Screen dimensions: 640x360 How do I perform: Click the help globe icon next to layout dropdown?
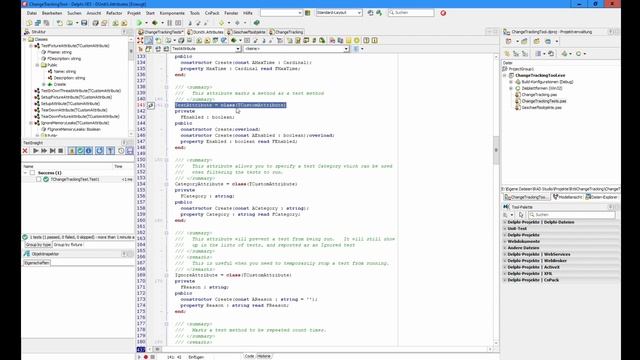pyautogui.click(x=370, y=13)
